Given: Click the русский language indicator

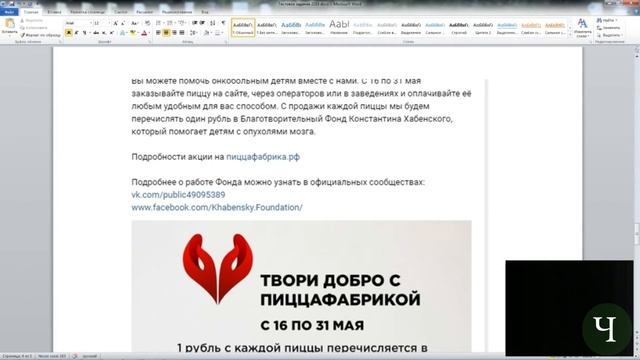Looking at the screenshot, I should coord(90,356).
